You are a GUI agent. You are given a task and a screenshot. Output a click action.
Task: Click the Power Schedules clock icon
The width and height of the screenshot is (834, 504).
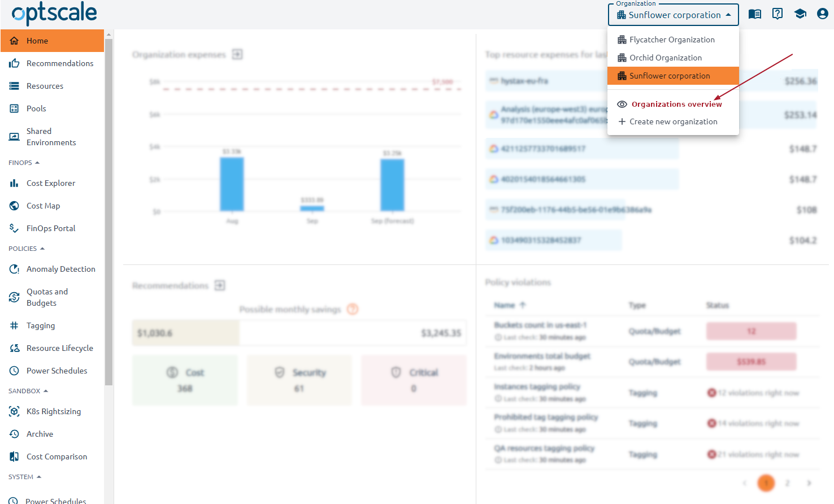[x=14, y=371]
